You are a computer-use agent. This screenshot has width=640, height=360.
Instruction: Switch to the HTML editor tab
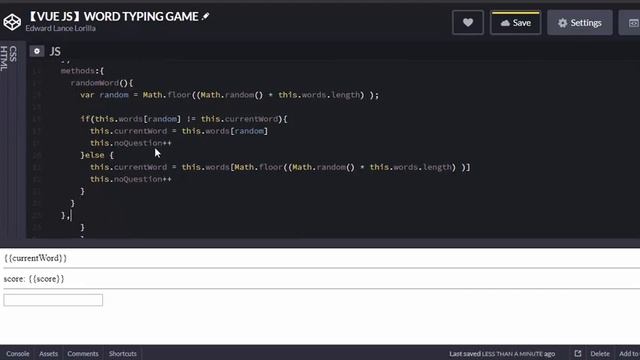(x=4, y=58)
